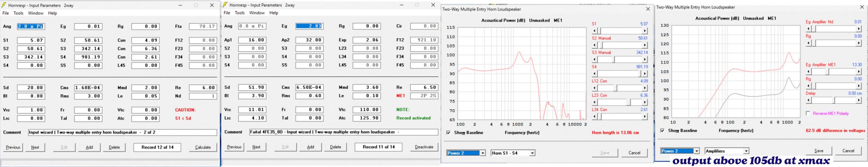Click left arrow of Eg Amplifier ME1 slider
Image resolution: width=868 pixels, height=167 pixels.
pos(808,72)
